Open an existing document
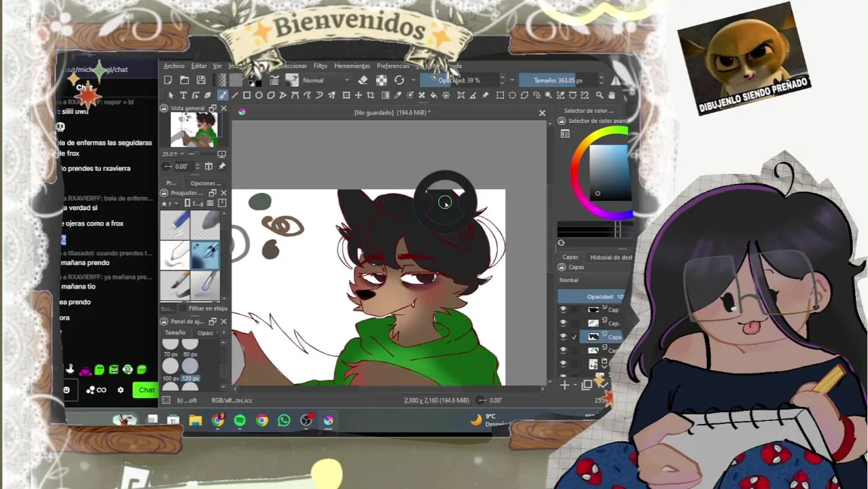The width and height of the screenshot is (868, 489). click(184, 80)
